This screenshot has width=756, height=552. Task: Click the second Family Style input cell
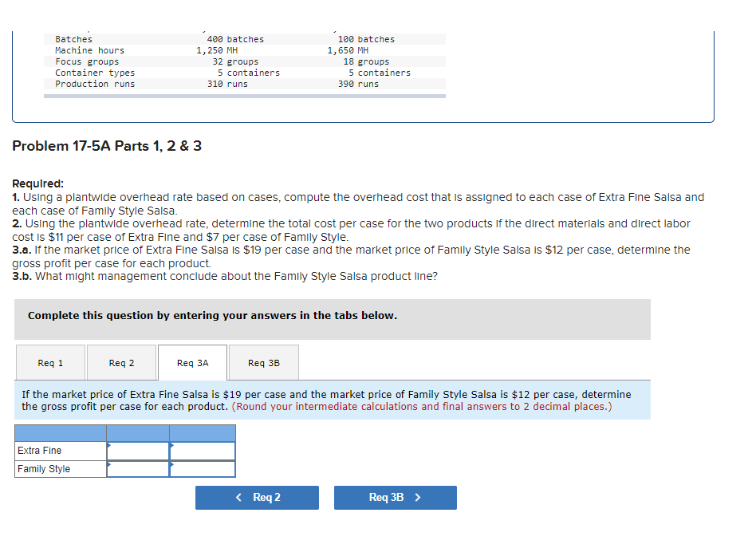coord(201,468)
